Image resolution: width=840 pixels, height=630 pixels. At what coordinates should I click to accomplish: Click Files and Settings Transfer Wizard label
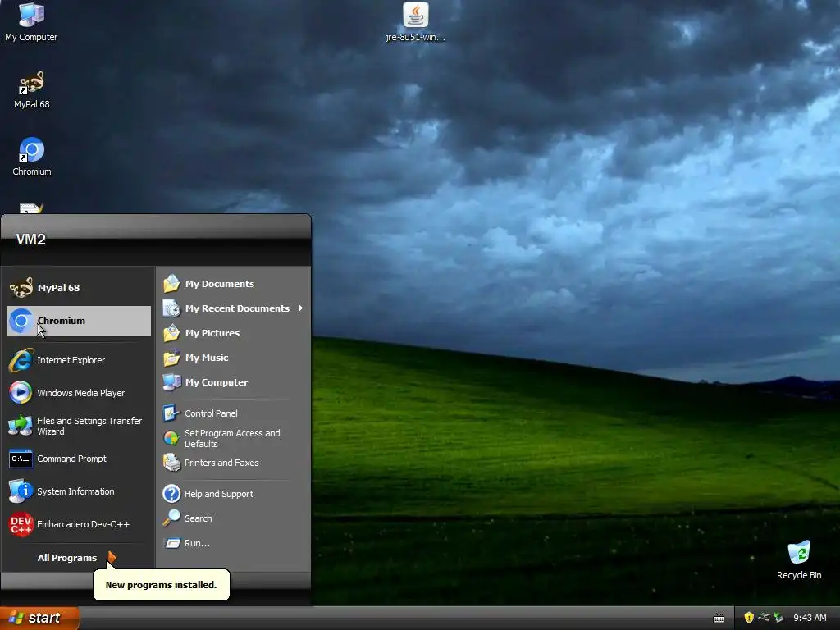coord(89,426)
